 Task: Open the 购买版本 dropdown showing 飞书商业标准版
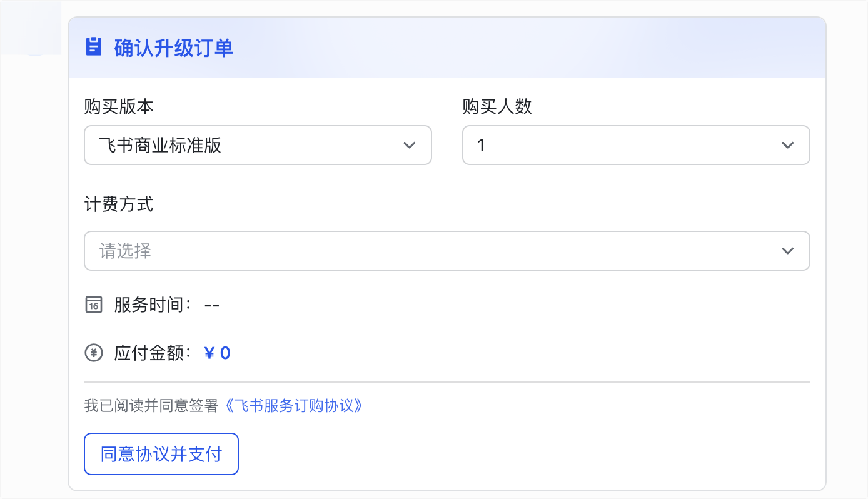[x=258, y=145]
